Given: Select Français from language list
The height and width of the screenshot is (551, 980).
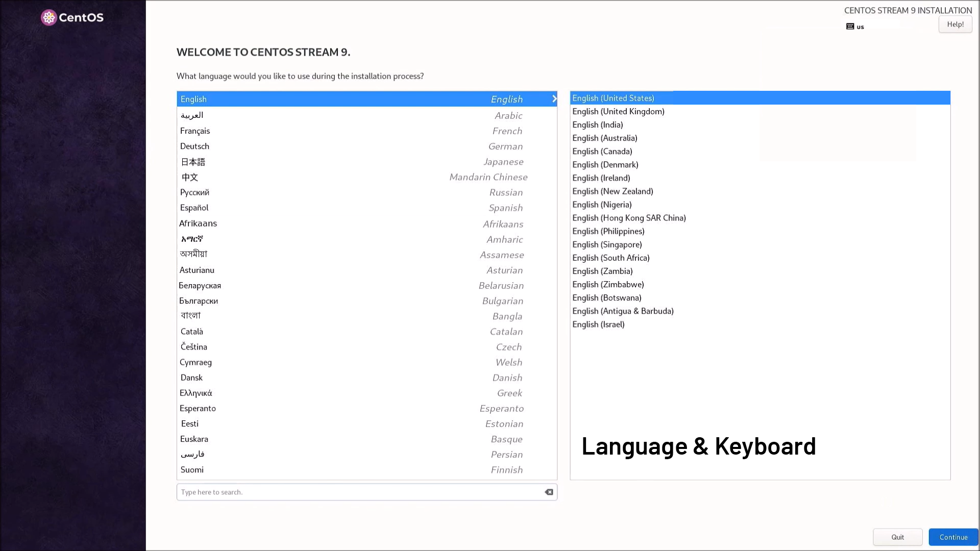Looking at the screenshot, I should click(195, 131).
